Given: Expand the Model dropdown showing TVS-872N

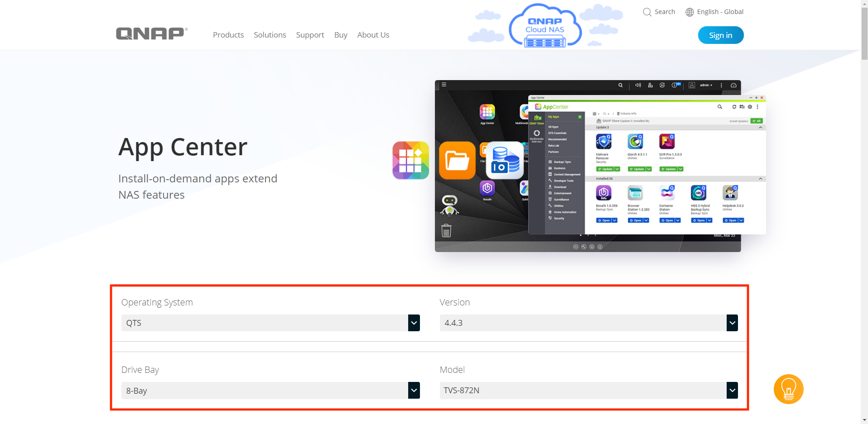Looking at the screenshot, I should (589, 391).
